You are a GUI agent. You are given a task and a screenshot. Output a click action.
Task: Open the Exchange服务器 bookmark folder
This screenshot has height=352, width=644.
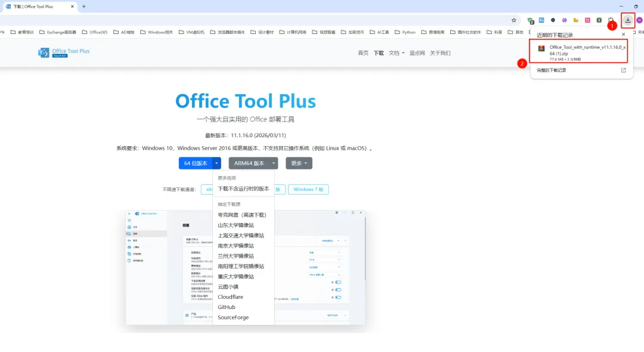[x=57, y=32]
